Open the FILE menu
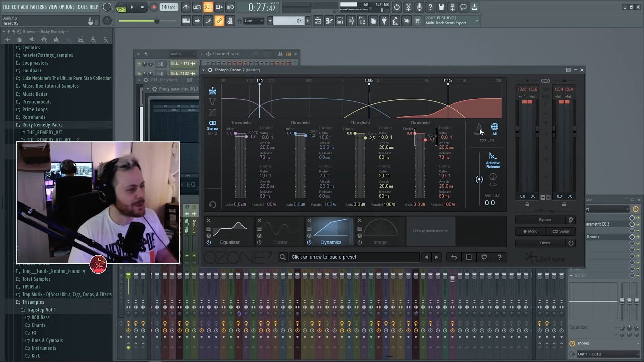 [x=7, y=7]
